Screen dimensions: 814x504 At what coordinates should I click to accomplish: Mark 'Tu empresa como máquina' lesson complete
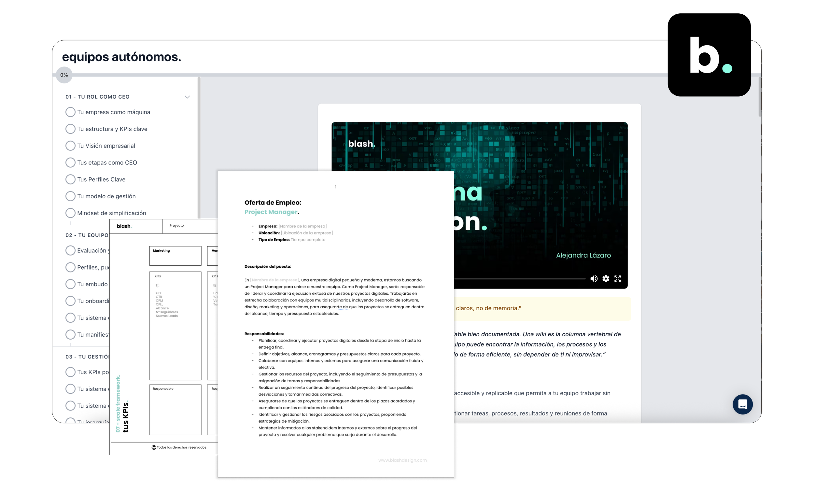point(70,112)
